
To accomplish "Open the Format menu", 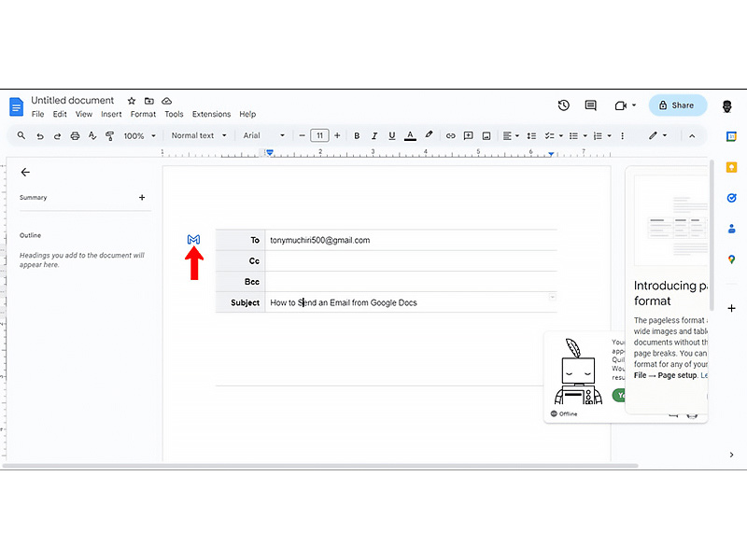I will coord(143,114).
